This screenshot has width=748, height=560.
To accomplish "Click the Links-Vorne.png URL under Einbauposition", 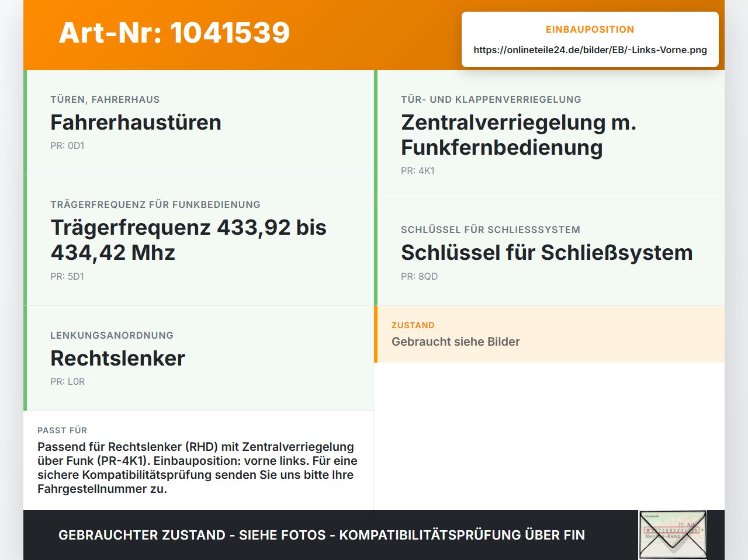I will (590, 50).
